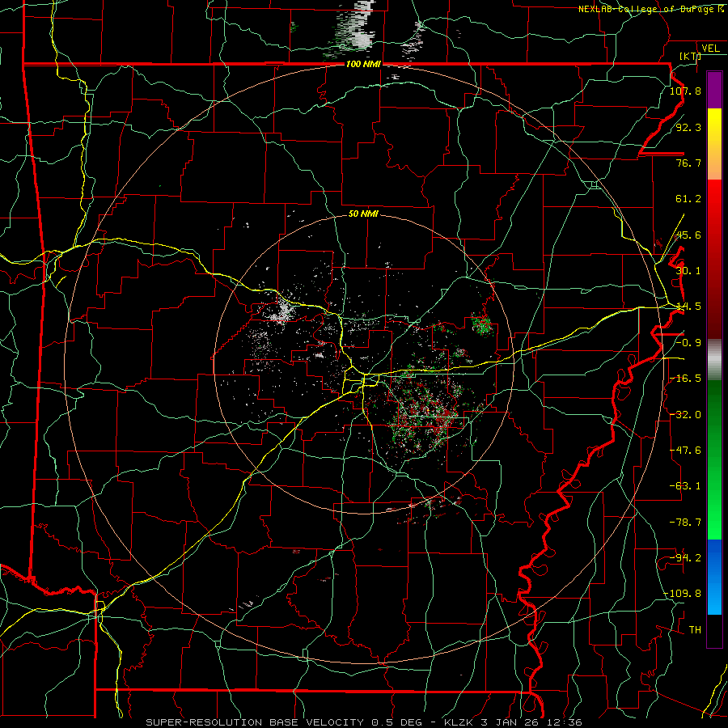This screenshot has height=728, width=728.
Task: Click the -78.7 legend value
Action: tap(685, 523)
